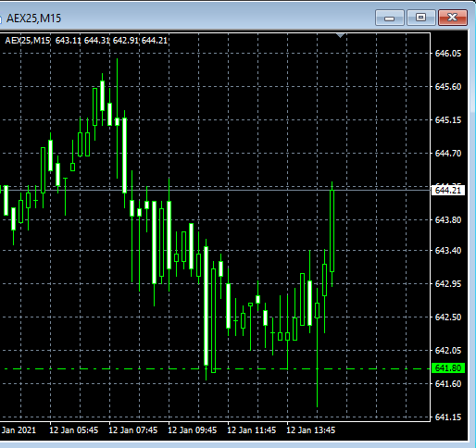Click the 12 Jan 13:45 time label
Screen dimensions: 476x448
click(x=311, y=430)
